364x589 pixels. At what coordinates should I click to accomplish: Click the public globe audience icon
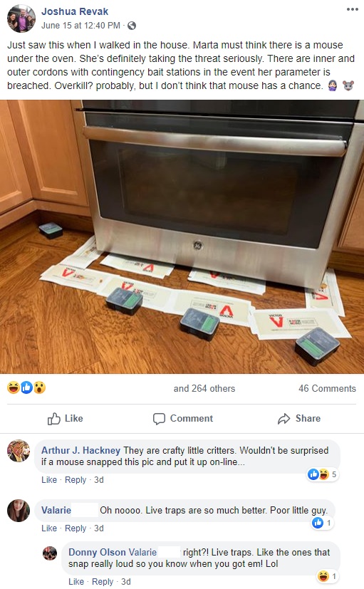(132, 26)
